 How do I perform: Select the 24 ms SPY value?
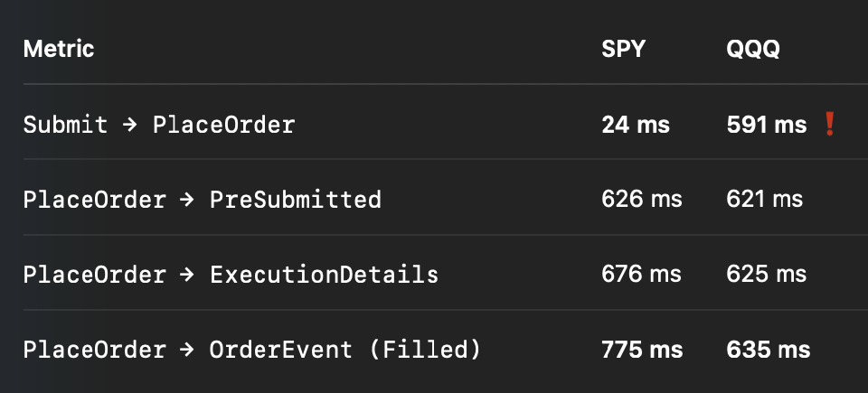point(636,125)
